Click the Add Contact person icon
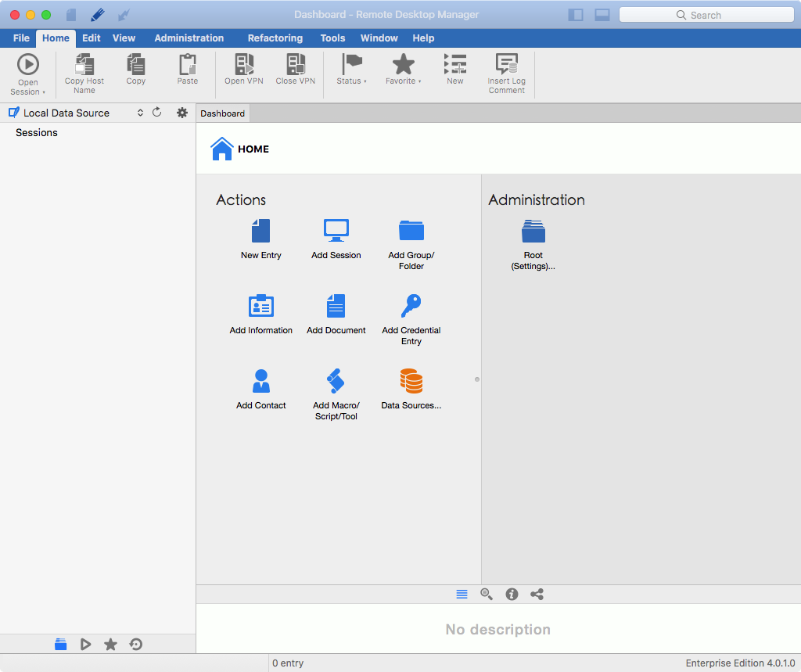 click(x=261, y=381)
